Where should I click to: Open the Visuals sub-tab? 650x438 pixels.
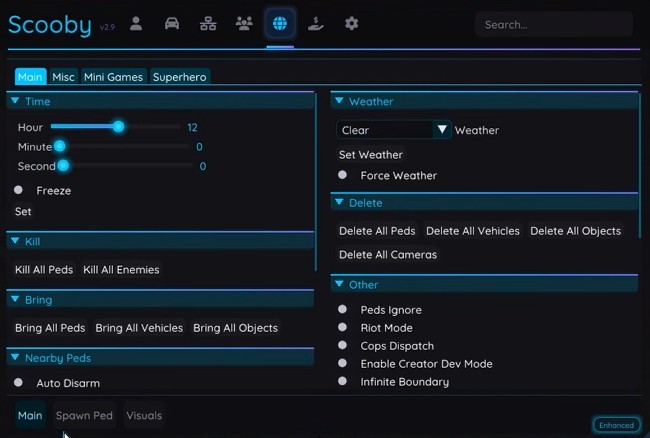pos(144,415)
